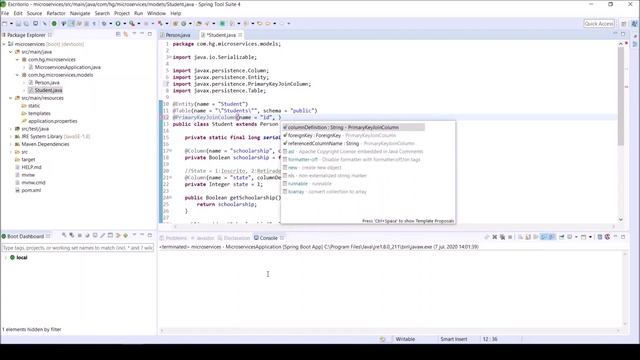The height and width of the screenshot is (360, 640).
Task: Click the Save toolbar icon
Action: (x=18, y=24)
